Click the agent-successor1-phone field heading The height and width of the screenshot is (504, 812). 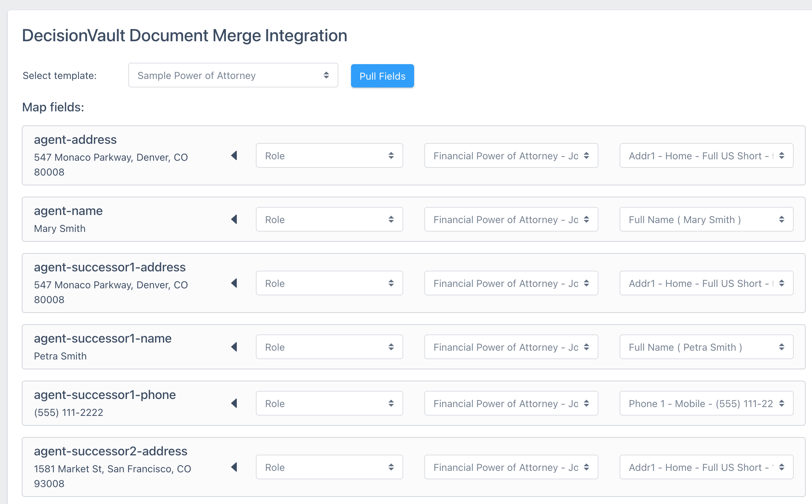pyautogui.click(x=105, y=395)
